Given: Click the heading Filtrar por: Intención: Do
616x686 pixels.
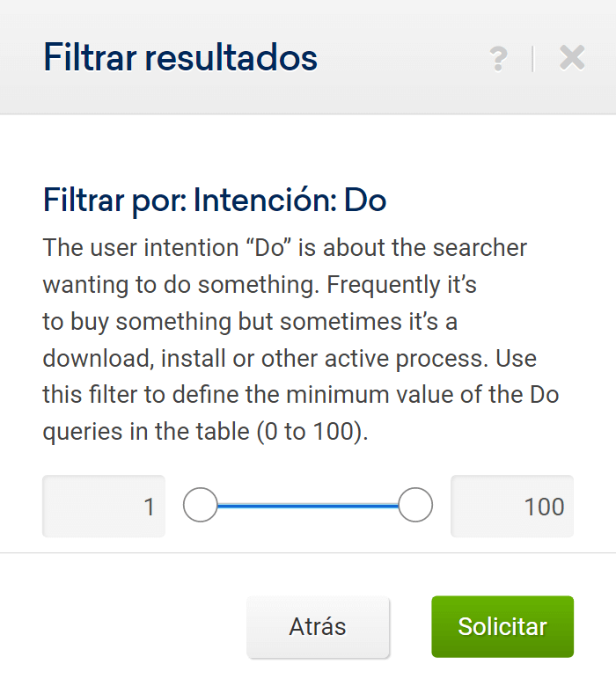Looking at the screenshot, I should [x=215, y=201].
